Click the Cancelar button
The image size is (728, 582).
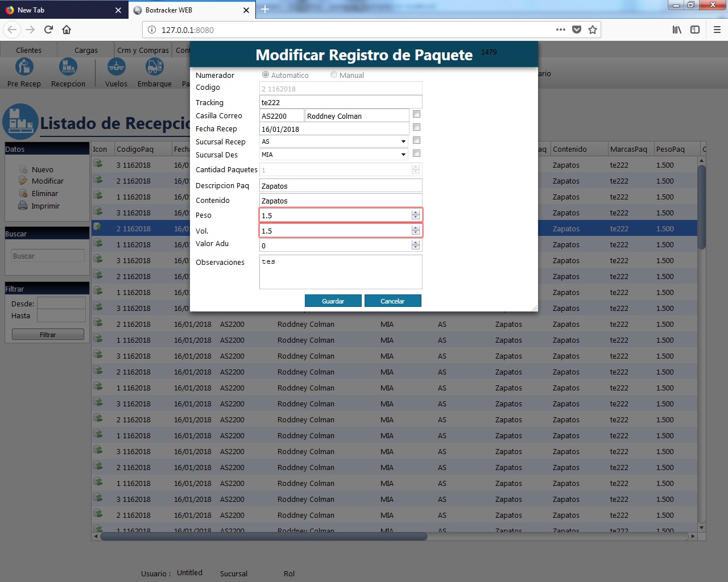(x=392, y=301)
